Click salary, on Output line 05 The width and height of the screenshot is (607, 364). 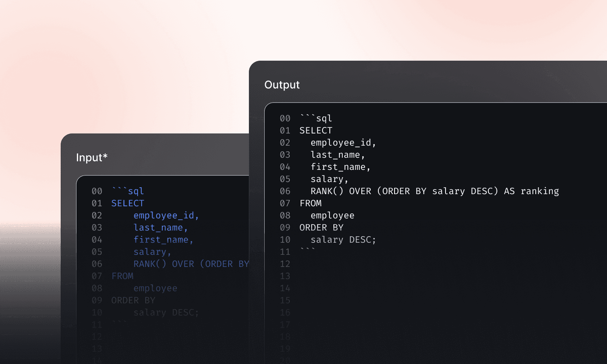point(329,179)
